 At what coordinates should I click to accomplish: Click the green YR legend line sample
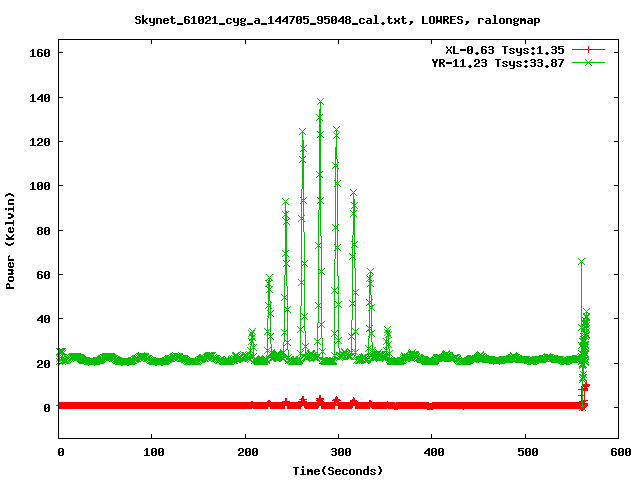click(589, 62)
